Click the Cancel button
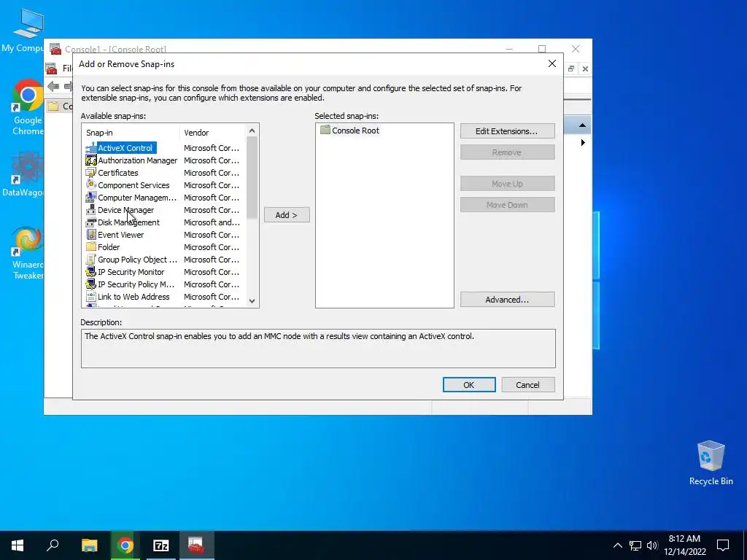The width and height of the screenshot is (747, 560). click(x=528, y=385)
